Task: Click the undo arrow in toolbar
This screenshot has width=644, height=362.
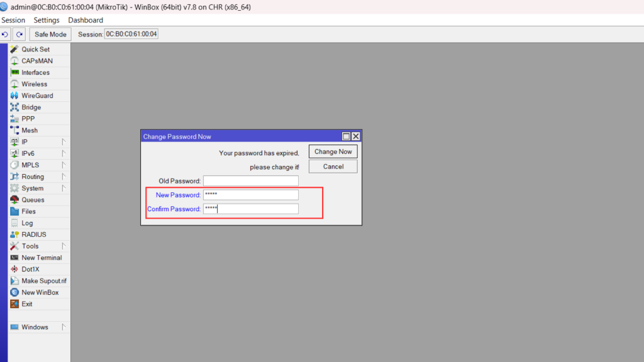Action: pyautogui.click(x=6, y=35)
